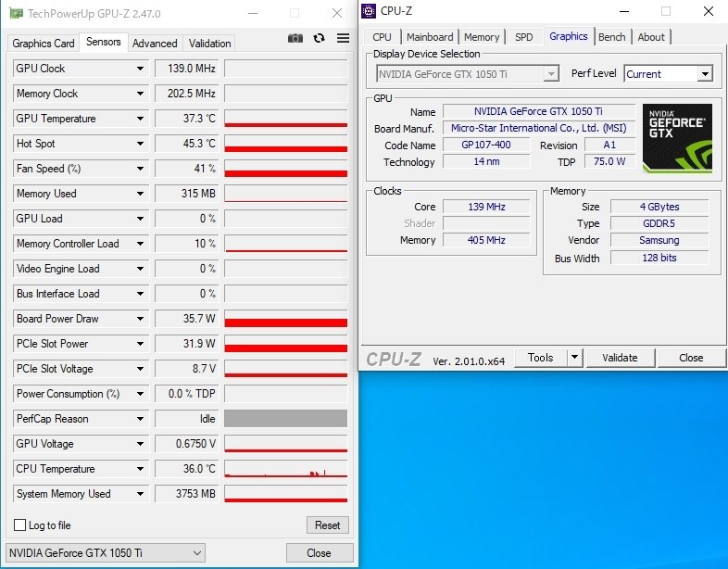Open the Tools dropdown arrow in CPU-Z

[575, 357]
